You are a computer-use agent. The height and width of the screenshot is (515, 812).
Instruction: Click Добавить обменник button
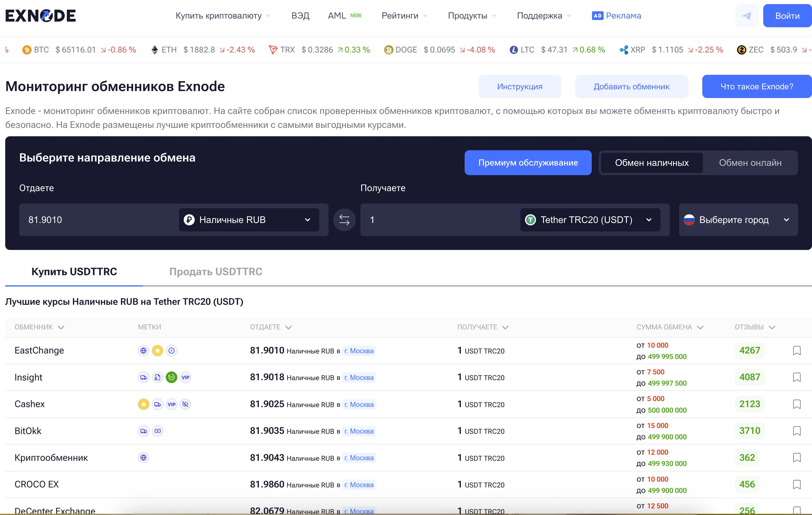(x=631, y=87)
